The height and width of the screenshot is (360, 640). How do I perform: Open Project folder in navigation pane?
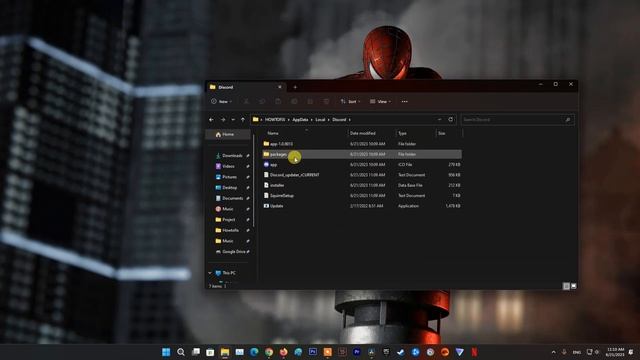coord(229,220)
